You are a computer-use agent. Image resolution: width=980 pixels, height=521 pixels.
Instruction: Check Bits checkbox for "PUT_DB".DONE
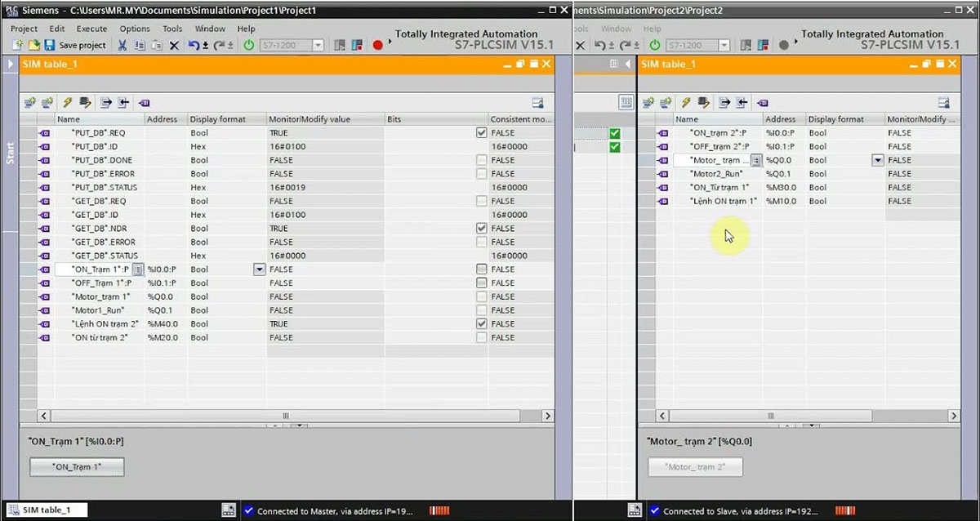point(481,160)
